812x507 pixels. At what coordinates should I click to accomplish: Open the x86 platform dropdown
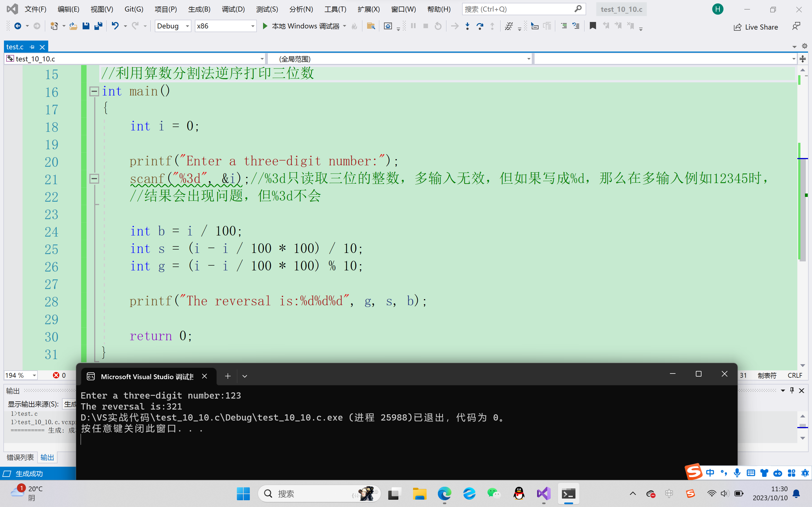point(253,26)
